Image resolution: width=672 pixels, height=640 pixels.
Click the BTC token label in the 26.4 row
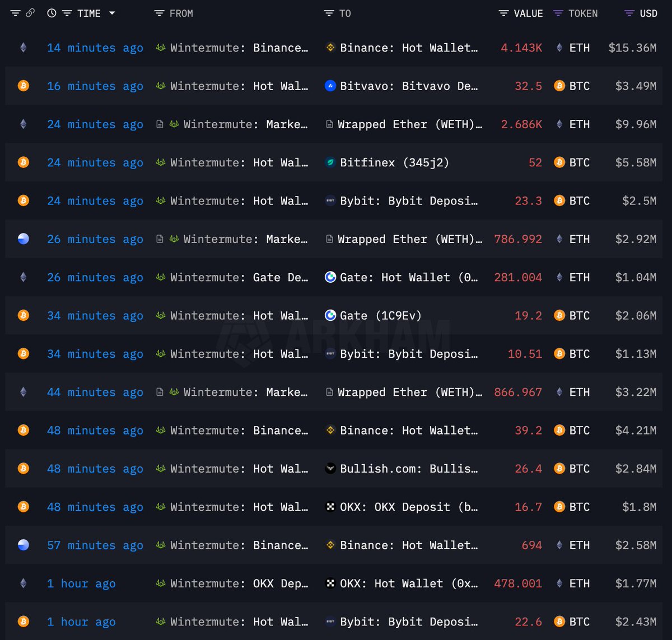[580, 469]
